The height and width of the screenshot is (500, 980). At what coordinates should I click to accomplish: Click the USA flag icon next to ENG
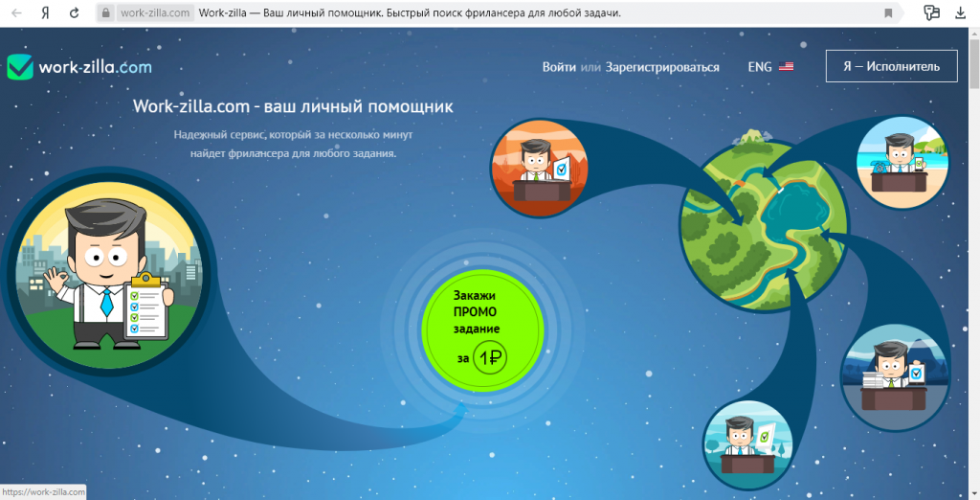786,67
